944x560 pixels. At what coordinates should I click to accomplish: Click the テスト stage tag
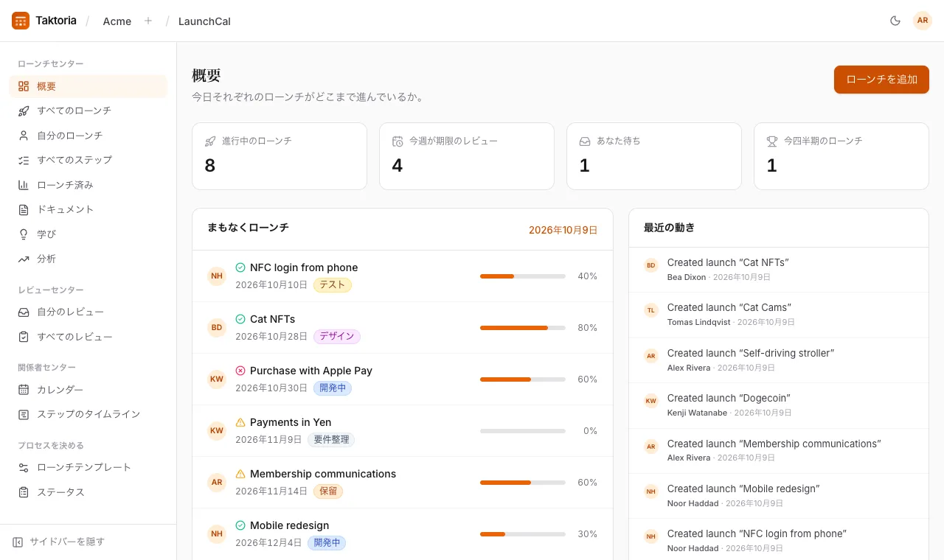tap(333, 285)
